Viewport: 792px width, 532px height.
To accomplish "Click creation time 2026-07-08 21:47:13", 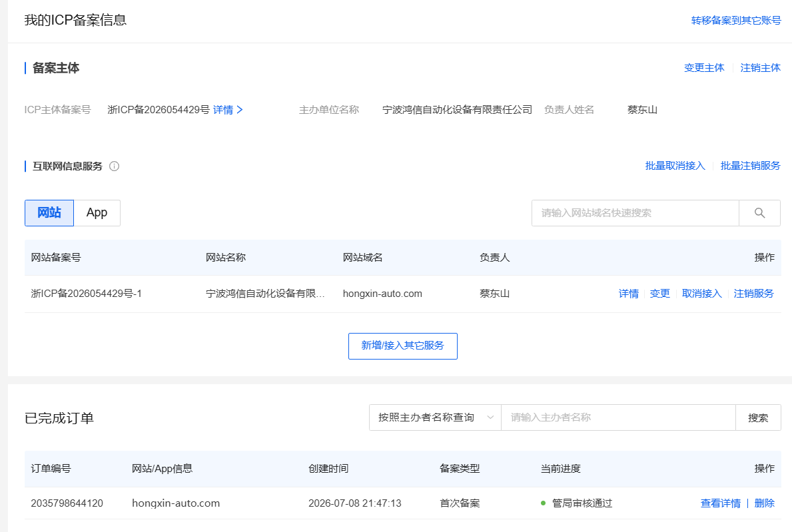I will [x=355, y=503].
